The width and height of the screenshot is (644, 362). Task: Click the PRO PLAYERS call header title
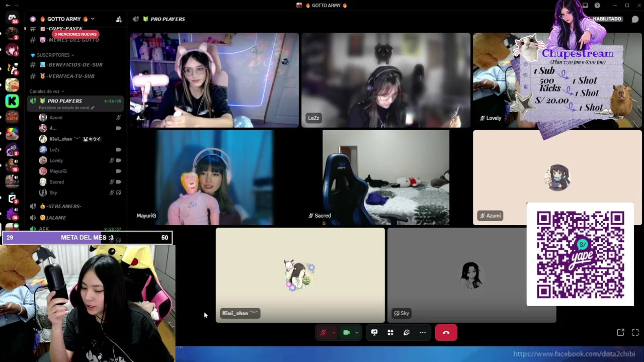168,19
